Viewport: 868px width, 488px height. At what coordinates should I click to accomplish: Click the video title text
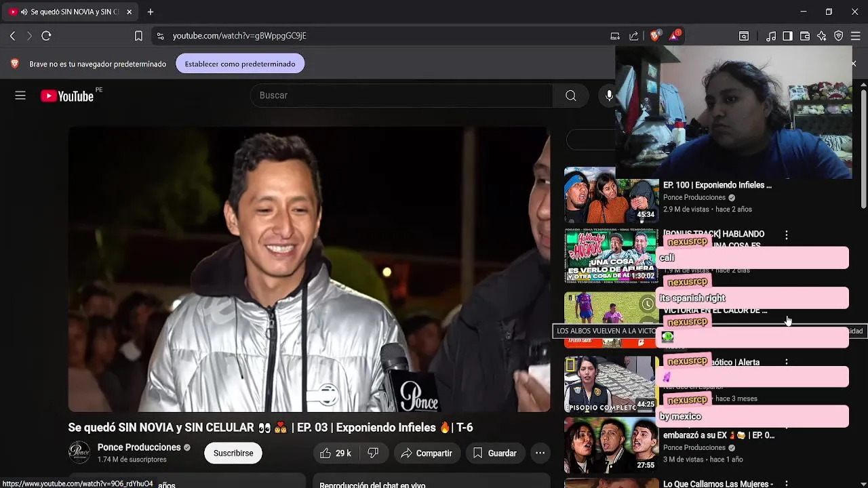tap(271, 428)
